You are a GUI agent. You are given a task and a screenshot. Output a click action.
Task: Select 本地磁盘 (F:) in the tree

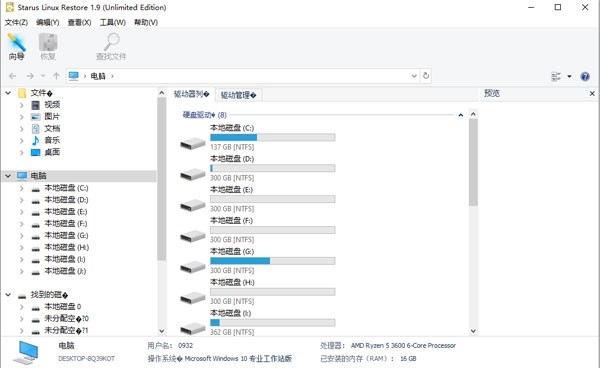point(66,223)
